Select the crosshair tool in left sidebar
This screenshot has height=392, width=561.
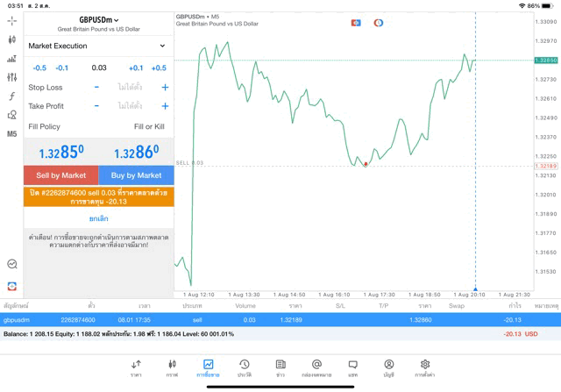[12, 20]
